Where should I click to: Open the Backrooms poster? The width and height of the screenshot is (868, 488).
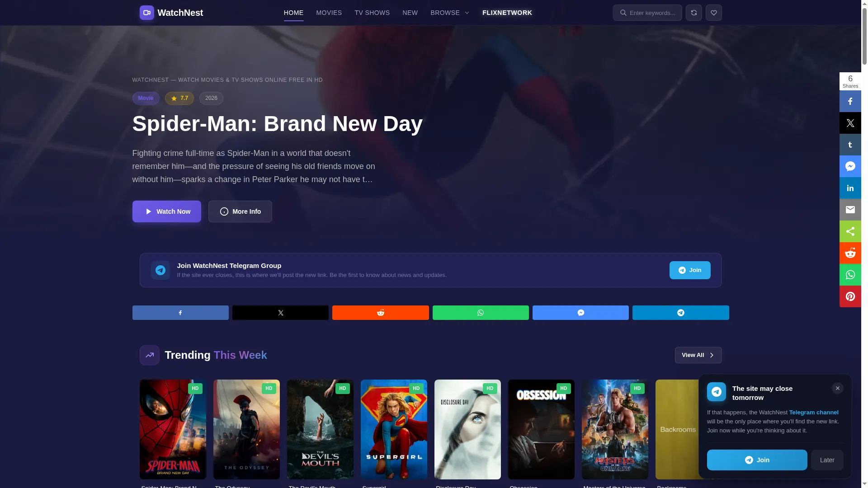click(677, 429)
